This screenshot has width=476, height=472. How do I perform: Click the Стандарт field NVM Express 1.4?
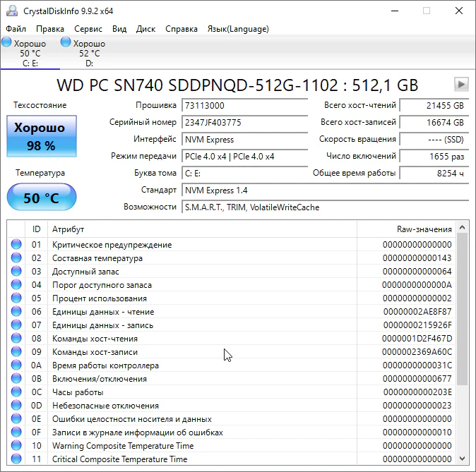(325, 190)
